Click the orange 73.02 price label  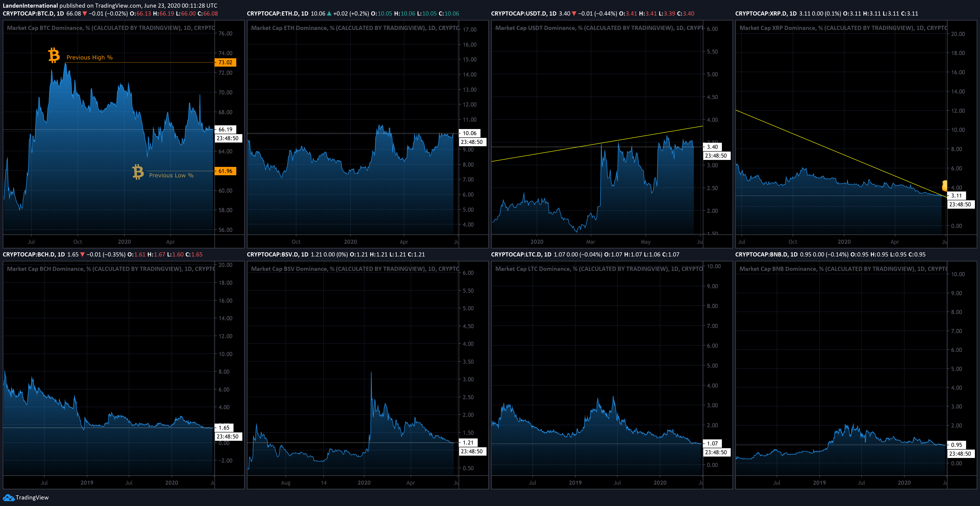(226, 62)
